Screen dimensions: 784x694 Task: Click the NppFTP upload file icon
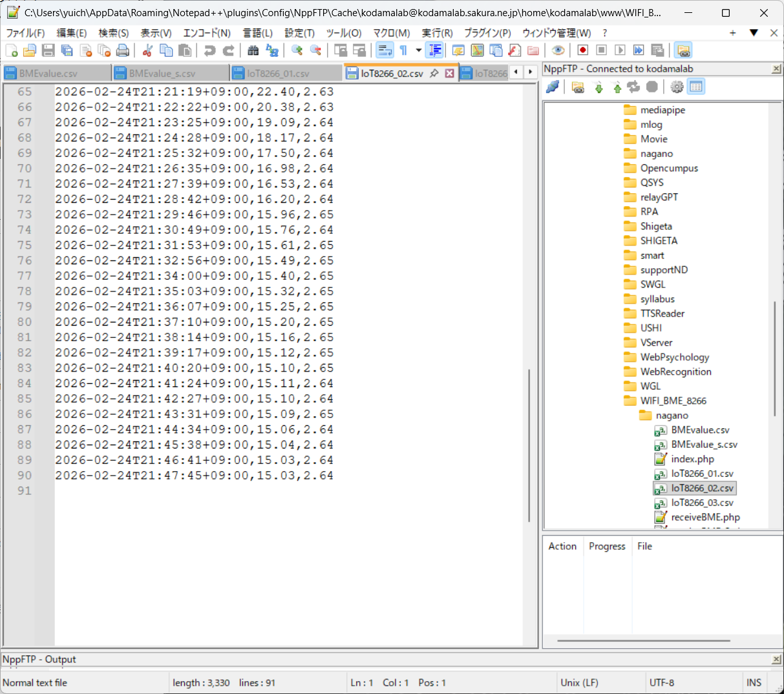617,87
